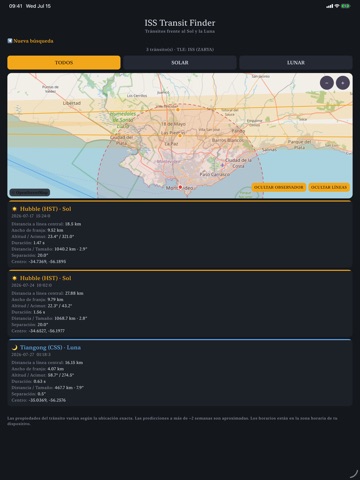The height and width of the screenshot is (480, 360).
Task: Select the center coordinates -34.7369, -56.1895
Action: [47, 262]
